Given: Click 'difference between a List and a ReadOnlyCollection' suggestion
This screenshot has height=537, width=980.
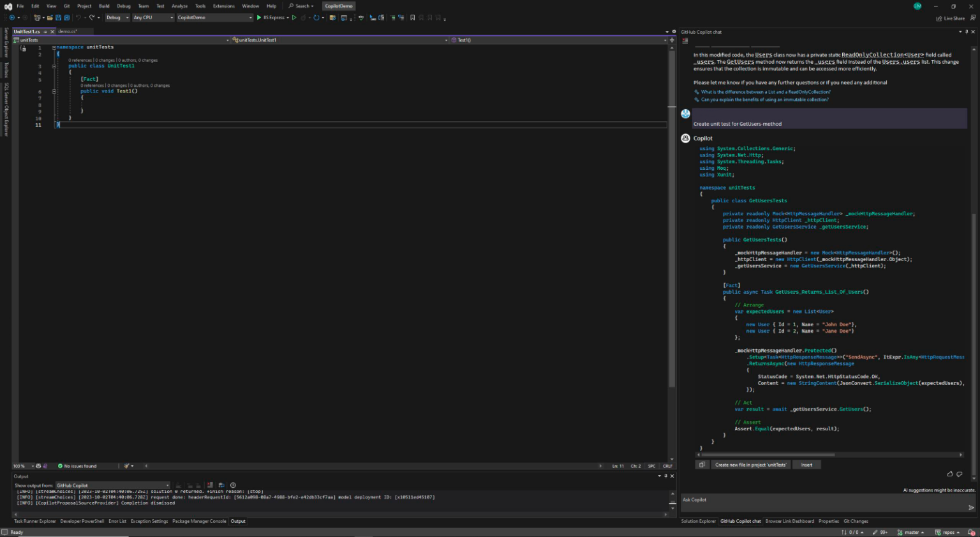Looking at the screenshot, I should [766, 92].
